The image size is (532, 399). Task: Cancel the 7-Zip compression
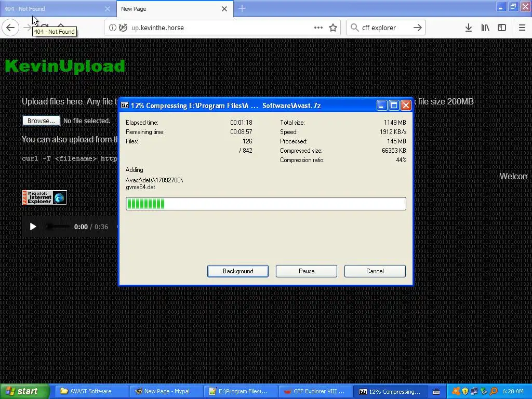click(x=375, y=271)
